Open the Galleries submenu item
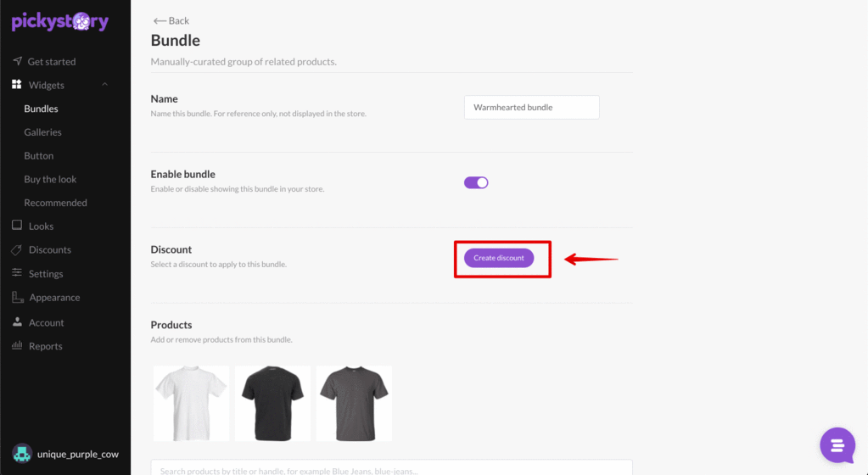The height and width of the screenshot is (475, 868). [x=42, y=131]
